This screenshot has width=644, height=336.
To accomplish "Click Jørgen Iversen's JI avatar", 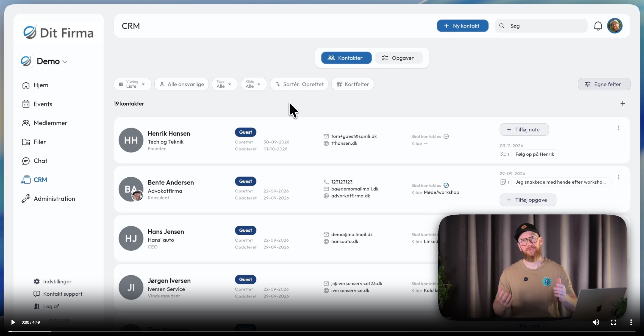I will 131,287.
